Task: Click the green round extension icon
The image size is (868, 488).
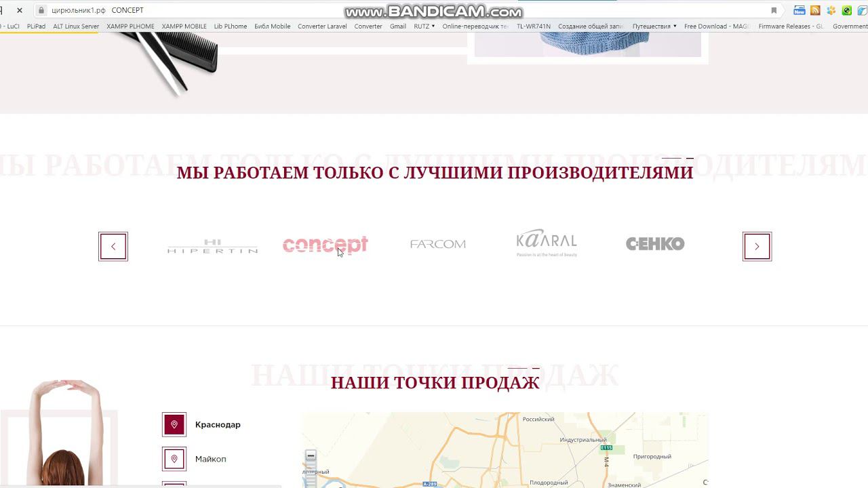Action: [x=846, y=10]
